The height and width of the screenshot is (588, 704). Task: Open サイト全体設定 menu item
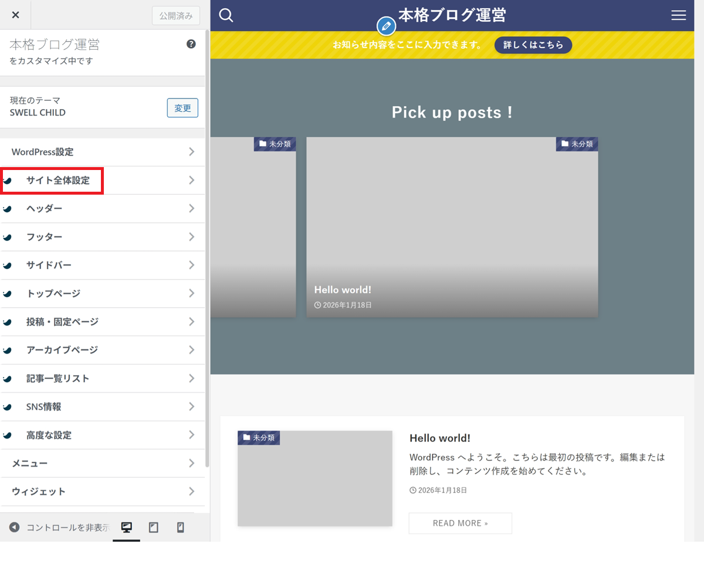tap(57, 181)
